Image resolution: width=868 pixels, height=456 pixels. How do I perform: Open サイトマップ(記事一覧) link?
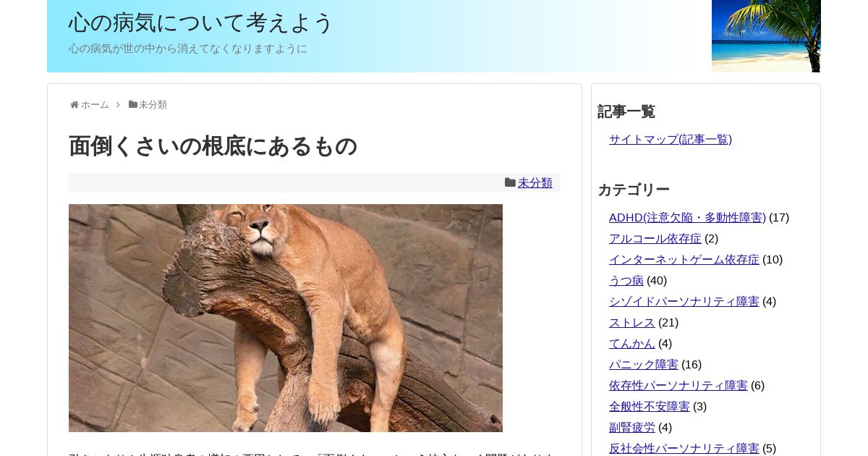click(671, 139)
